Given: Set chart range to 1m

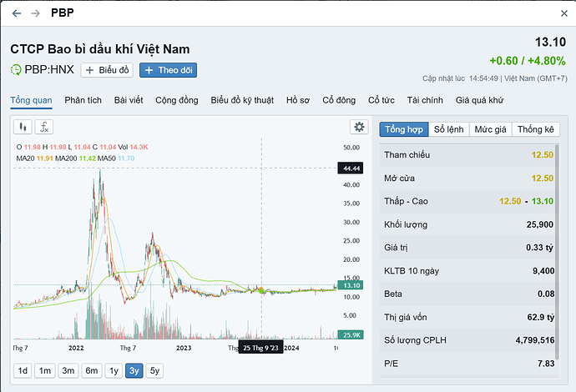Looking at the screenshot, I should 45,370.
